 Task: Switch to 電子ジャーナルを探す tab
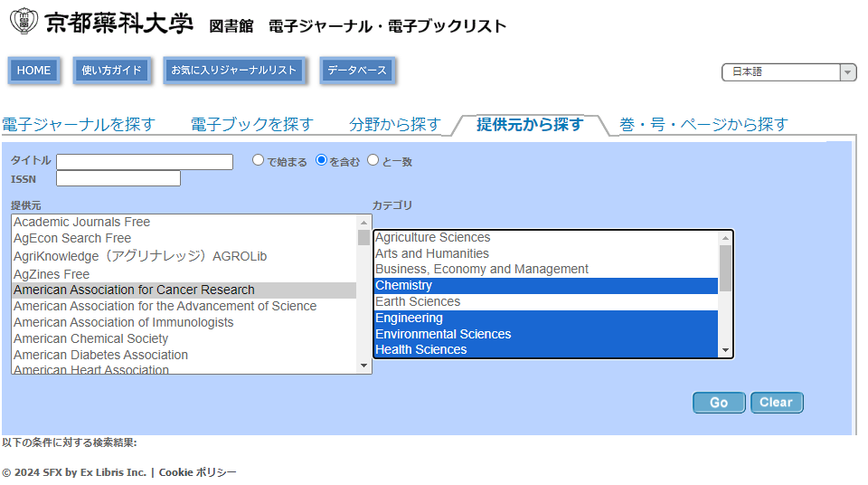pos(79,124)
